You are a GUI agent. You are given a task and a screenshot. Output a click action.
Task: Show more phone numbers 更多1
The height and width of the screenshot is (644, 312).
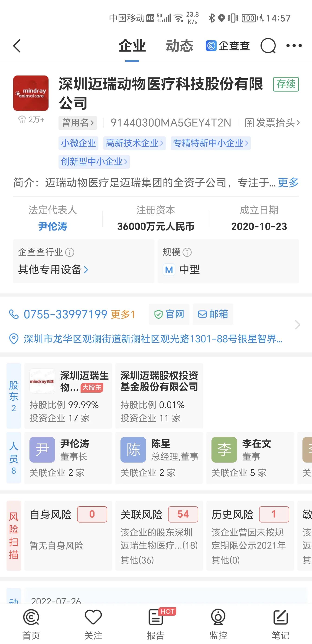pyautogui.click(x=123, y=314)
